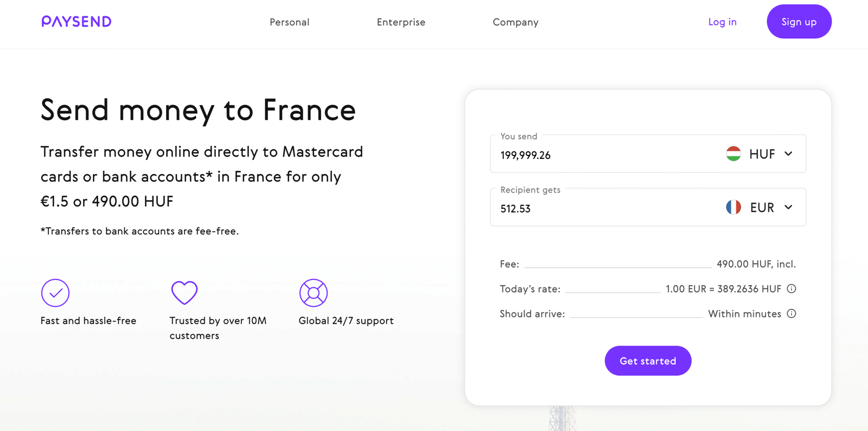Open the Company menu
Image resolution: width=868 pixels, height=431 pixels.
515,22
